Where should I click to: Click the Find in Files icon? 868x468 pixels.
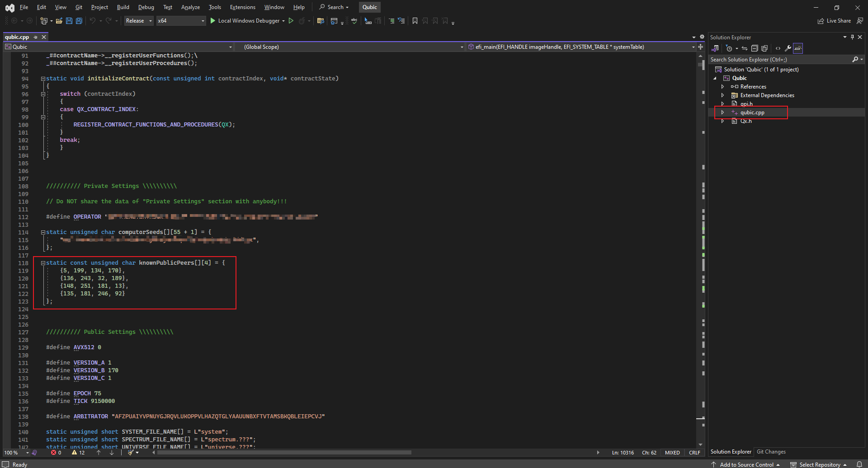point(321,21)
